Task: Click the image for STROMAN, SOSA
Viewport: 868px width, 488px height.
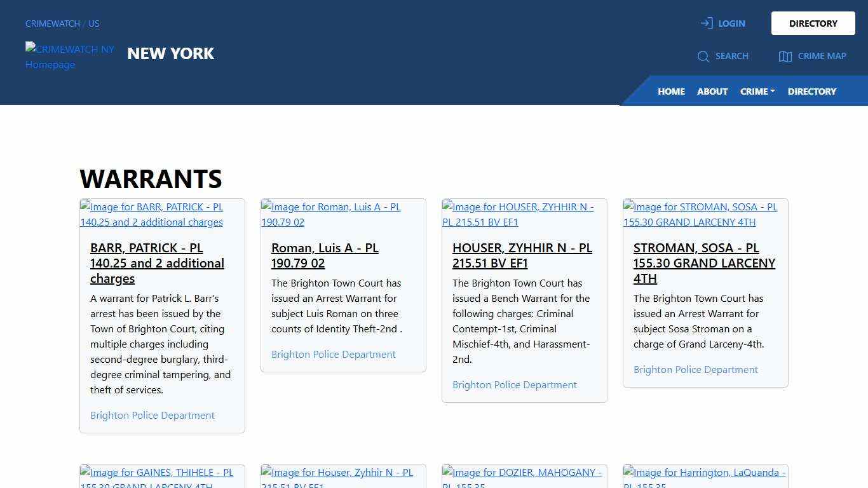Action: (700, 215)
